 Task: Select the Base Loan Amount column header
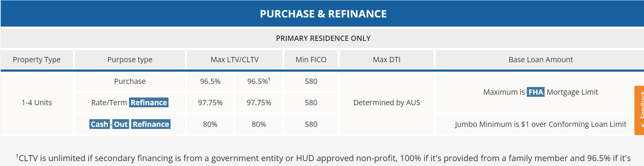[540, 60]
